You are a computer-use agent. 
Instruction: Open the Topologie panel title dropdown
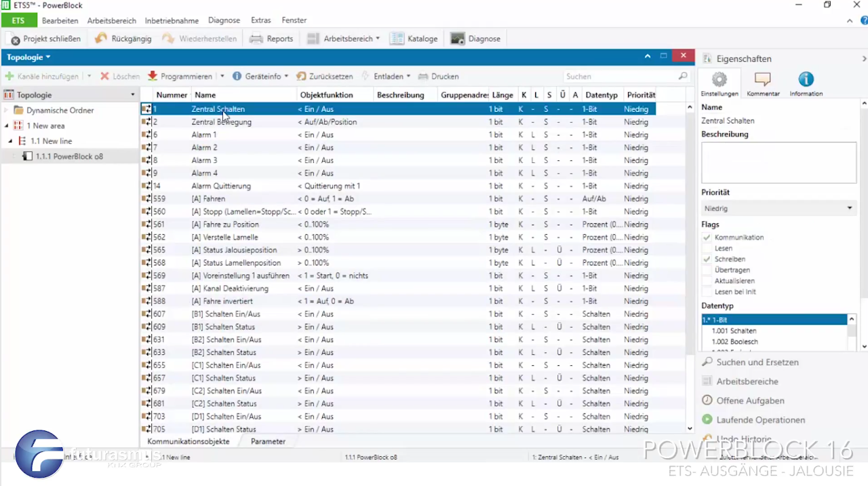pyautogui.click(x=29, y=58)
